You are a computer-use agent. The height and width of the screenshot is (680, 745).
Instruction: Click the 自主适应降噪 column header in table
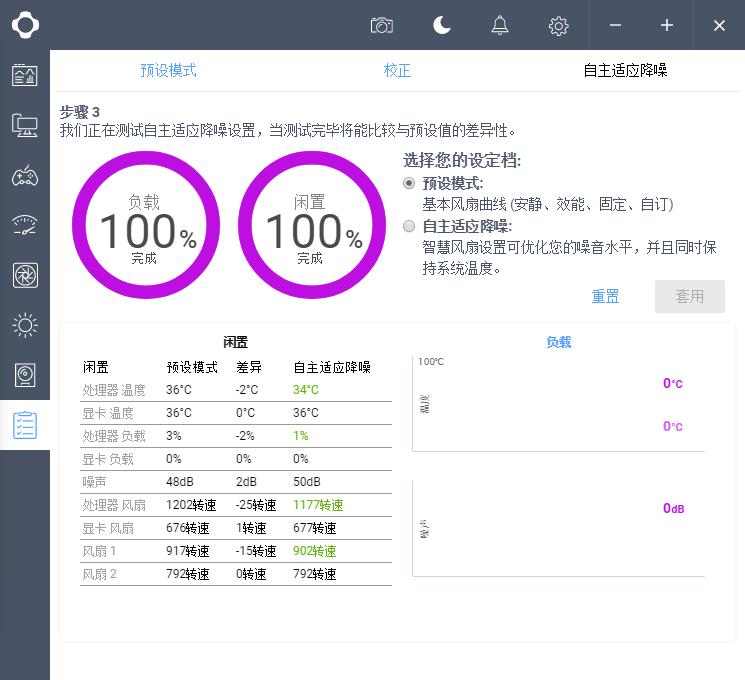point(332,367)
